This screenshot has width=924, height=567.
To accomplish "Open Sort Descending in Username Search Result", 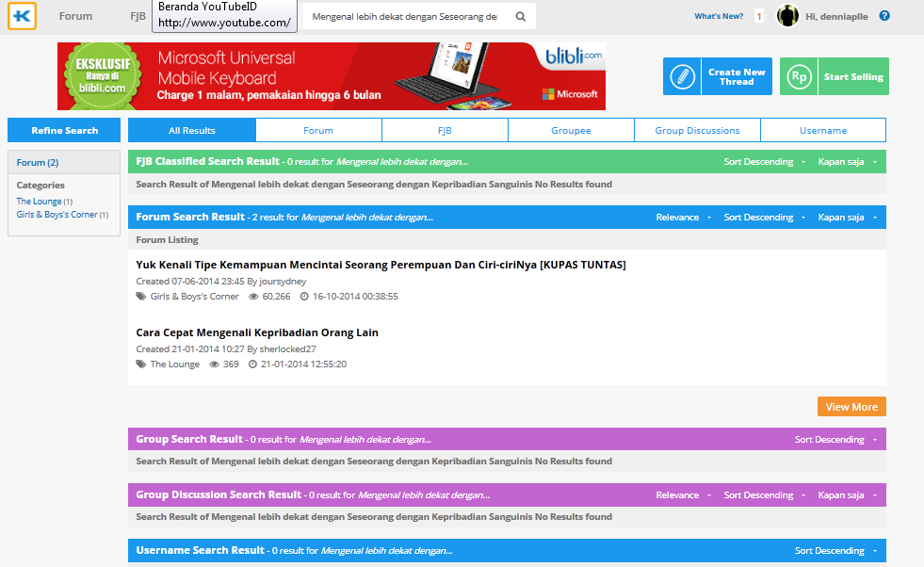I will [835, 551].
